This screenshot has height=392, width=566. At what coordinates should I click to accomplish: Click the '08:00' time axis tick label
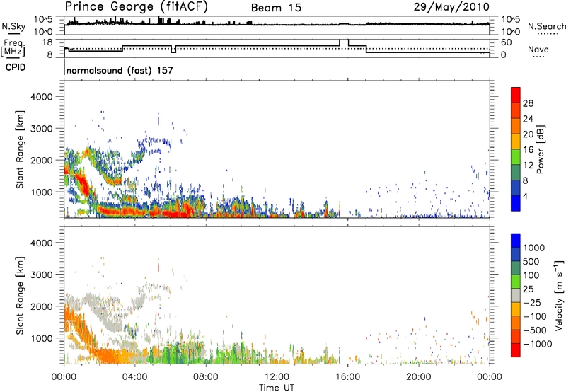206,377
